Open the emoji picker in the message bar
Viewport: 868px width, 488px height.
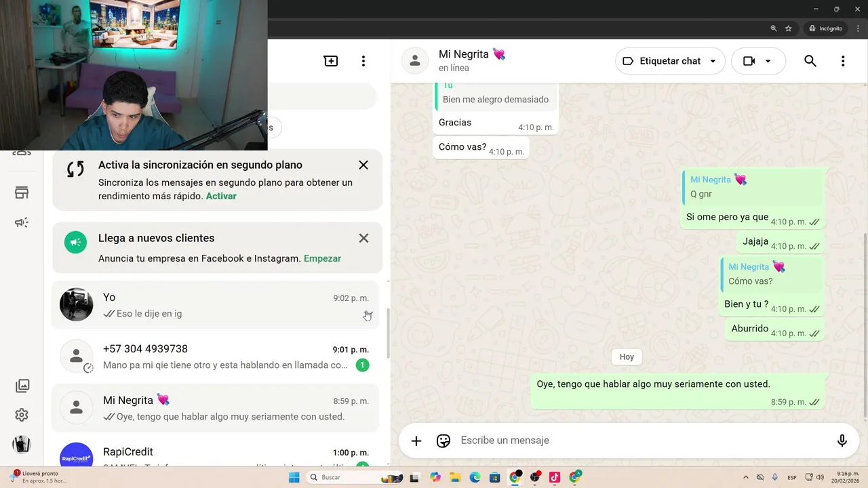coord(443,441)
